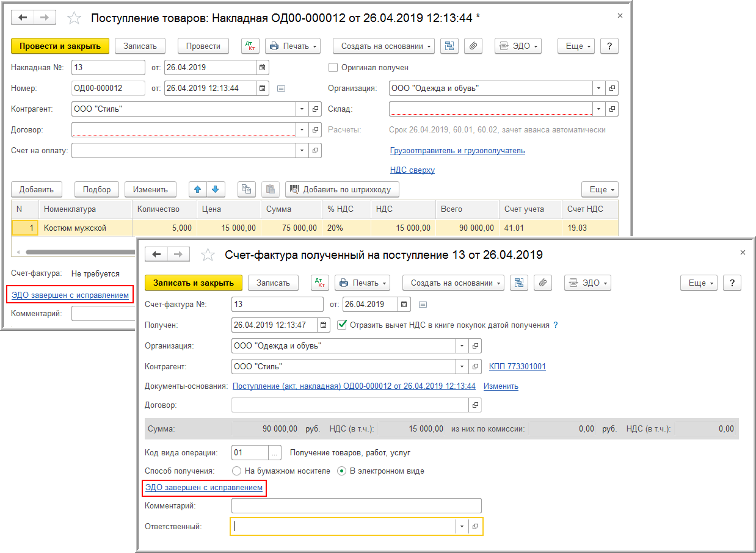
Task: Open Договор dropdown arrow in Поступление товаров
Action: tap(302, 130)
